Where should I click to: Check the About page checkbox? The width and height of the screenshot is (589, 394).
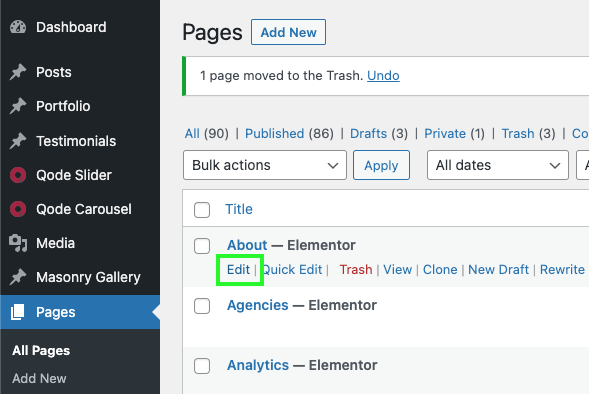[202, 246]
